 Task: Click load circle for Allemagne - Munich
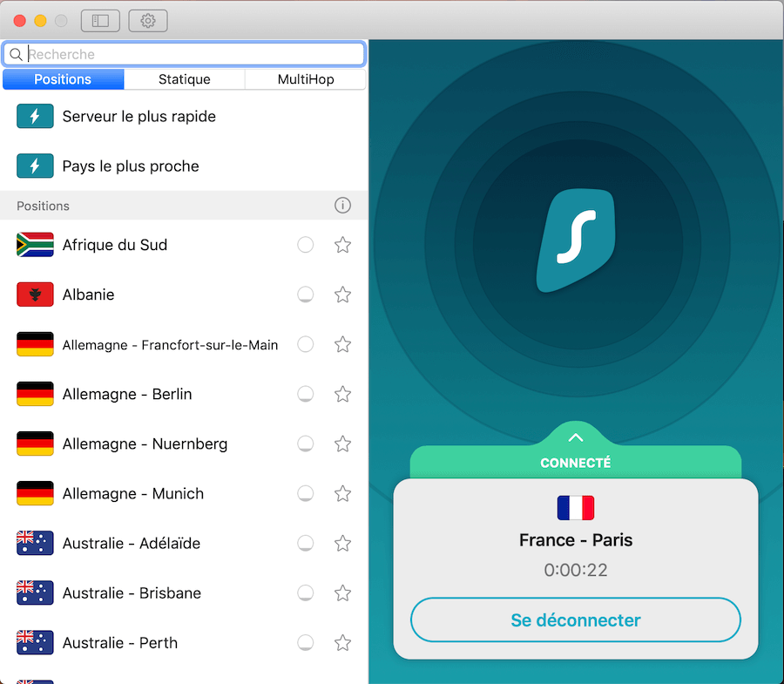306,493
